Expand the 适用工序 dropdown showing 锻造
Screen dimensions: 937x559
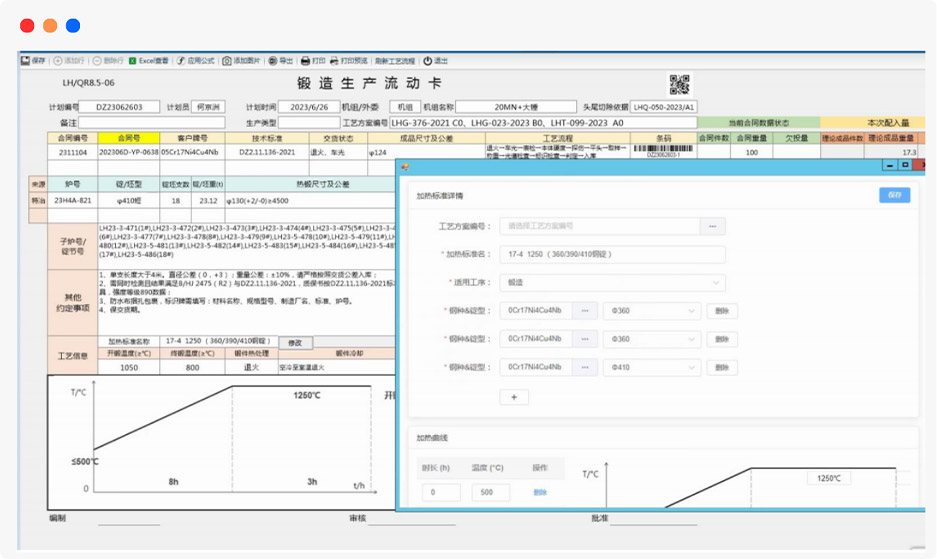coord(613,283)
